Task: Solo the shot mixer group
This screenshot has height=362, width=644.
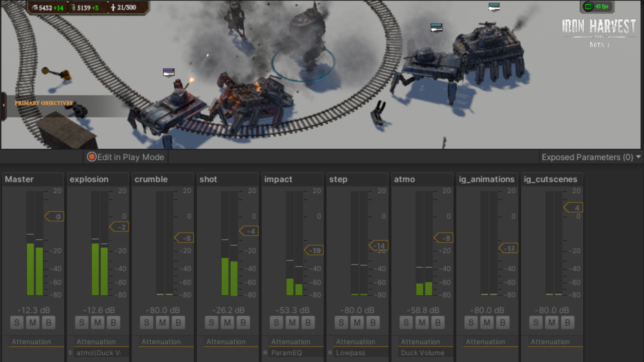Action: 211,322
